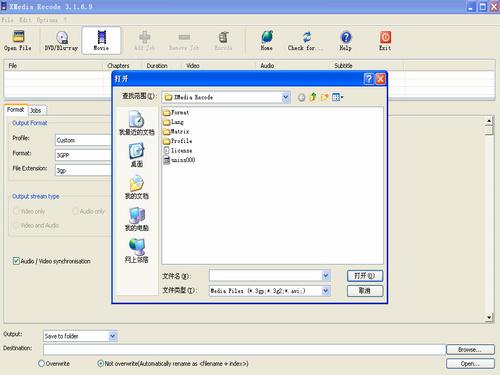This screenshot has height=375, width=500.
Task: Expand the file type filter dropdown
Action: [x=326, y=291]
